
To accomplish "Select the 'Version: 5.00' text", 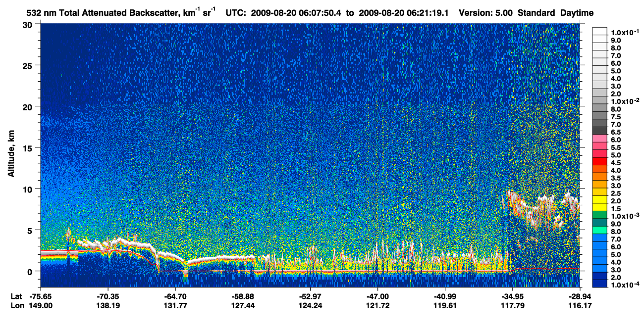I will [486, 12].
